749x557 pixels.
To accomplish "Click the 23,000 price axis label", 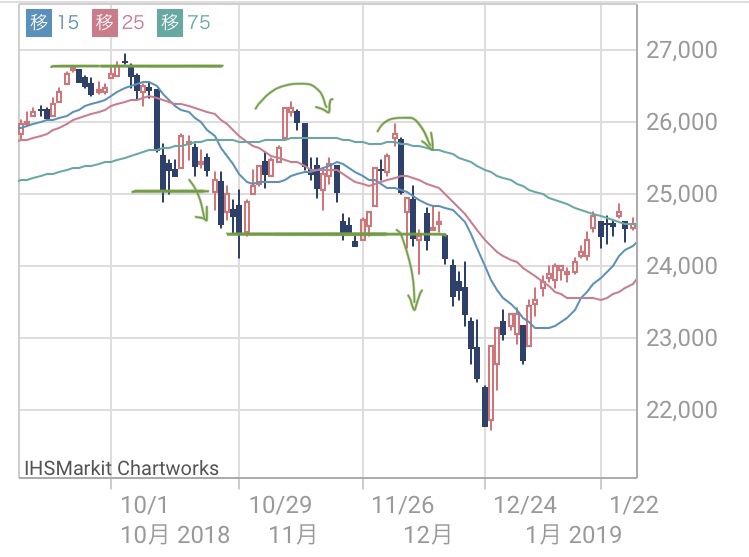I will (676, 338).
